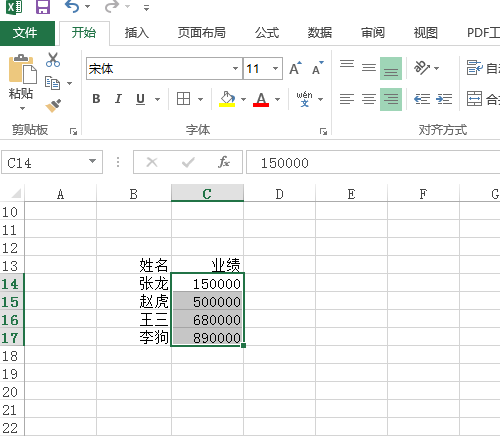
Task: Open the font name dropdown arrow
Action: (235, 69)
